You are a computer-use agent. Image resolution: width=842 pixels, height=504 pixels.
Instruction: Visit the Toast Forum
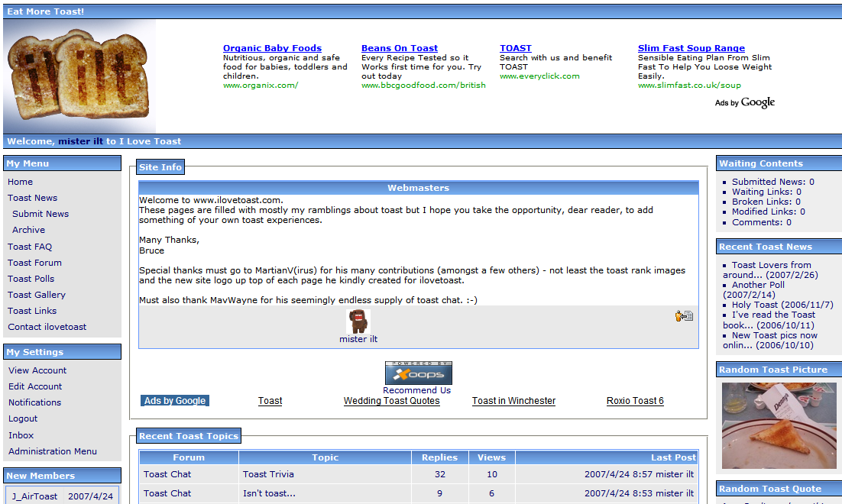tap(34, 263)
